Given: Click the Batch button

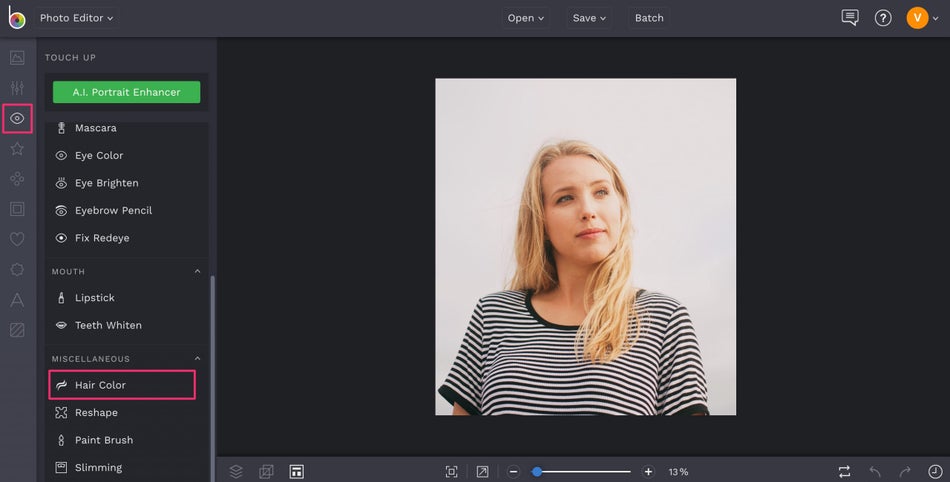Looking at the screenshot, I should coord(649,18).
